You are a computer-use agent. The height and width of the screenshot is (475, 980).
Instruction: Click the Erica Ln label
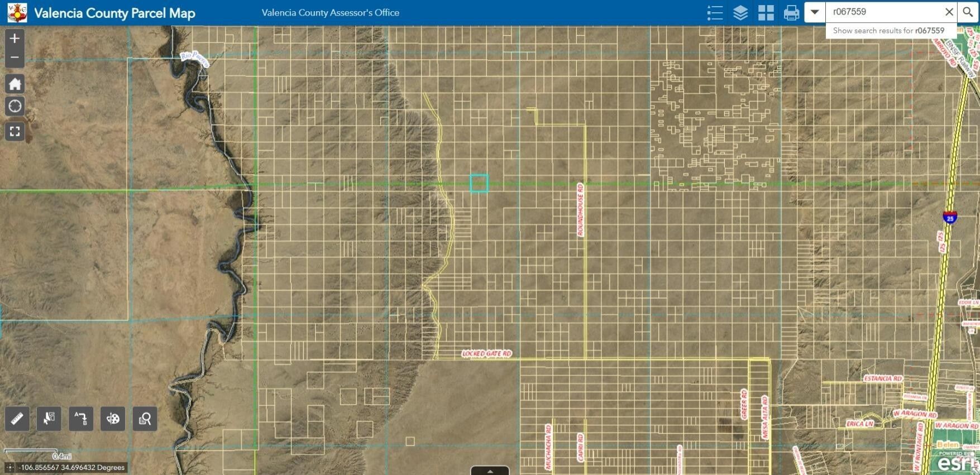coord(859,424)
